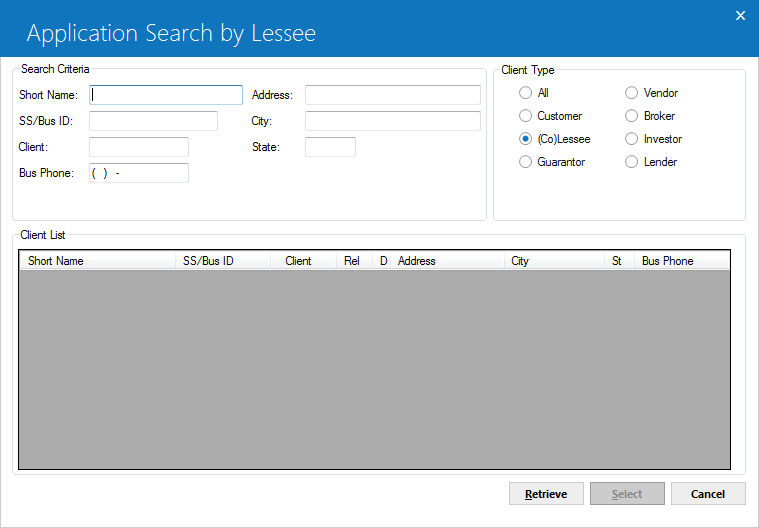Click the Address search field
Image resolution: width=759 pixels, height=528 pixels.
[x=393, y=95]
